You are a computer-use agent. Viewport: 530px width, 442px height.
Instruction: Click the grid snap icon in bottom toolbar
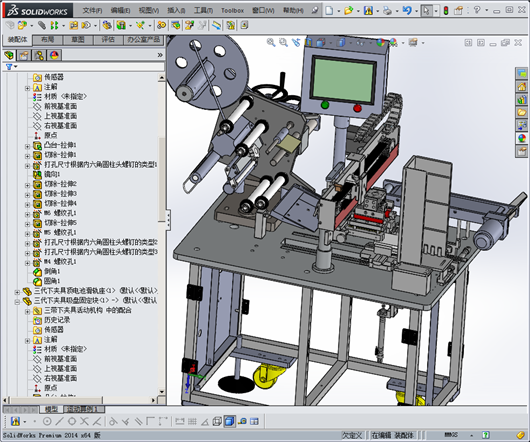pyautogui.click(x=192, y=421)
